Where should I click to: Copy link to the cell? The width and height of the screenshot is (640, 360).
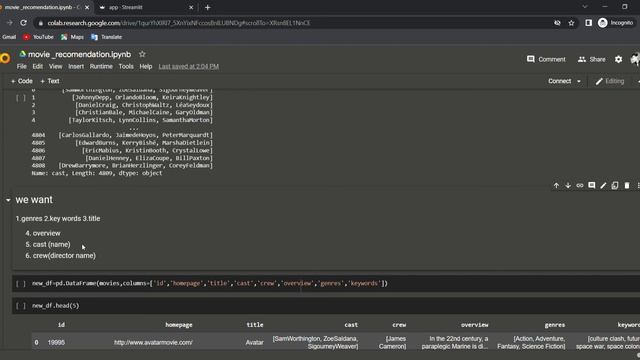tap(580, 186)
